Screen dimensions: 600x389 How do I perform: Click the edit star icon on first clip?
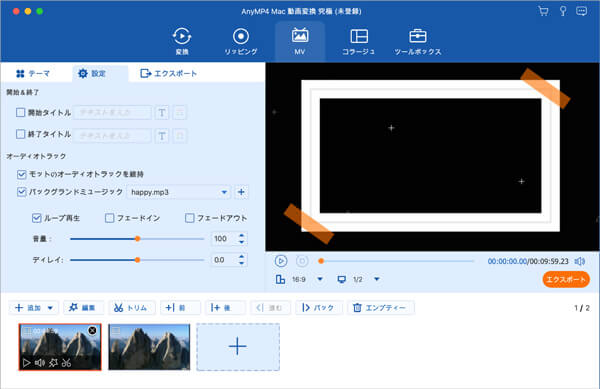pos(54,362)
